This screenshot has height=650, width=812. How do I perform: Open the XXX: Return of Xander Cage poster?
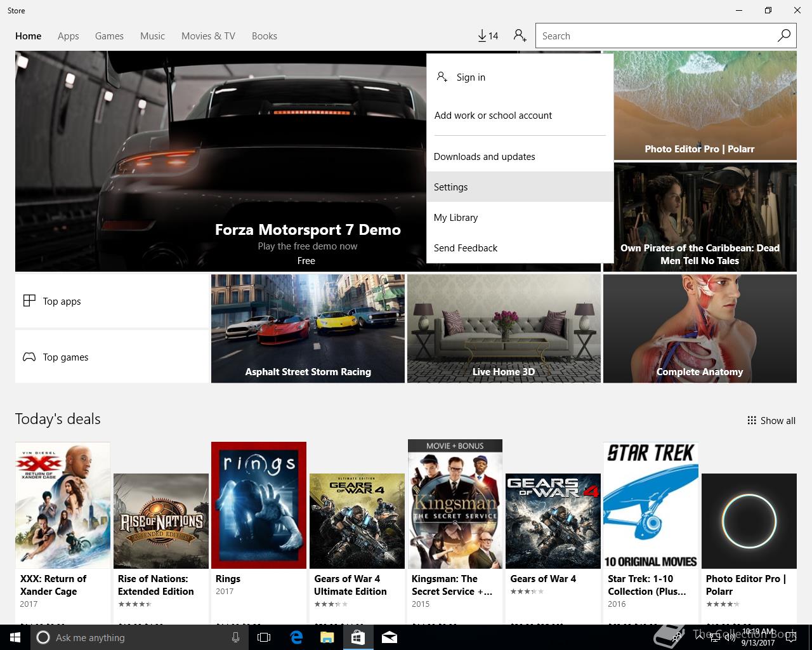pos(63,505)
